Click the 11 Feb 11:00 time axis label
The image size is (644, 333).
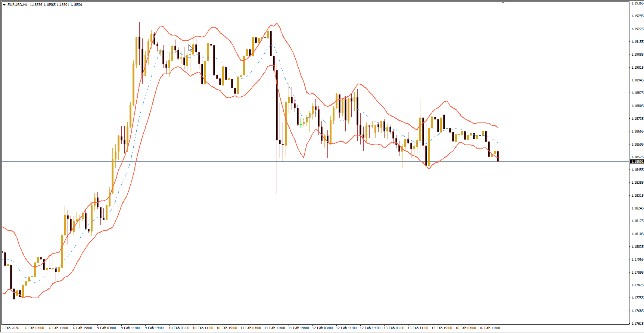coord(274,328)
